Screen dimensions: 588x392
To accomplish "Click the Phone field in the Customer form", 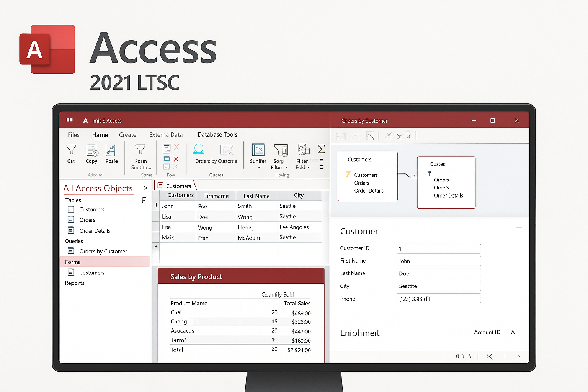I will point(438,299).
